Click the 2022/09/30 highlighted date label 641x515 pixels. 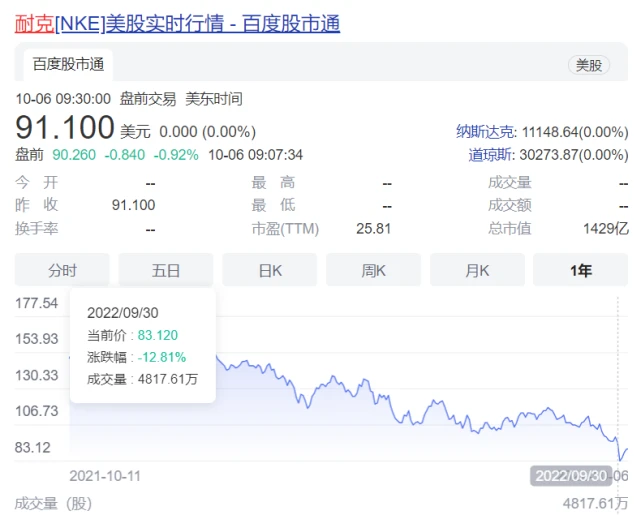tap(570, 476)
